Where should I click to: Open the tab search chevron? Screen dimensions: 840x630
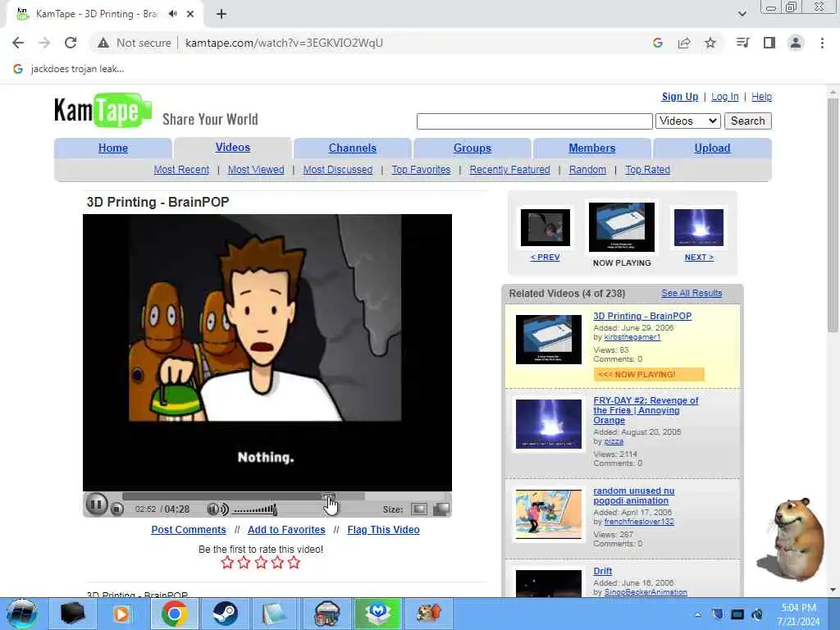coord(742,14)
